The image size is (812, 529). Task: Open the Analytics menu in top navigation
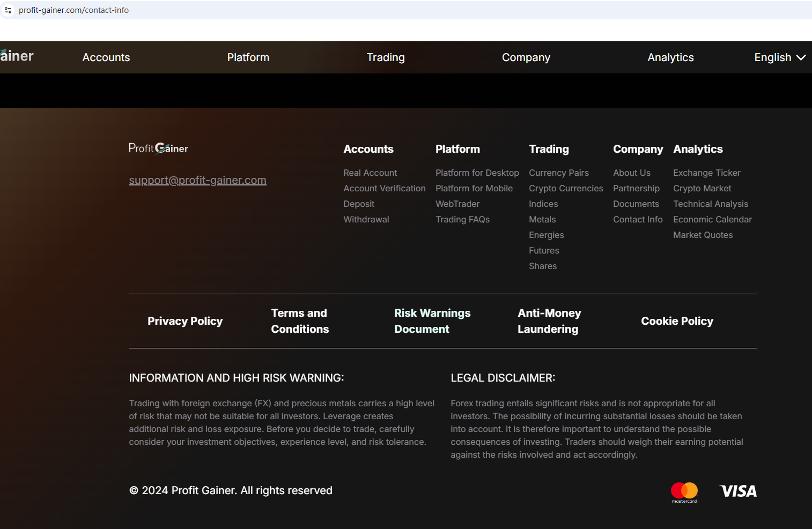coord(670,57)
